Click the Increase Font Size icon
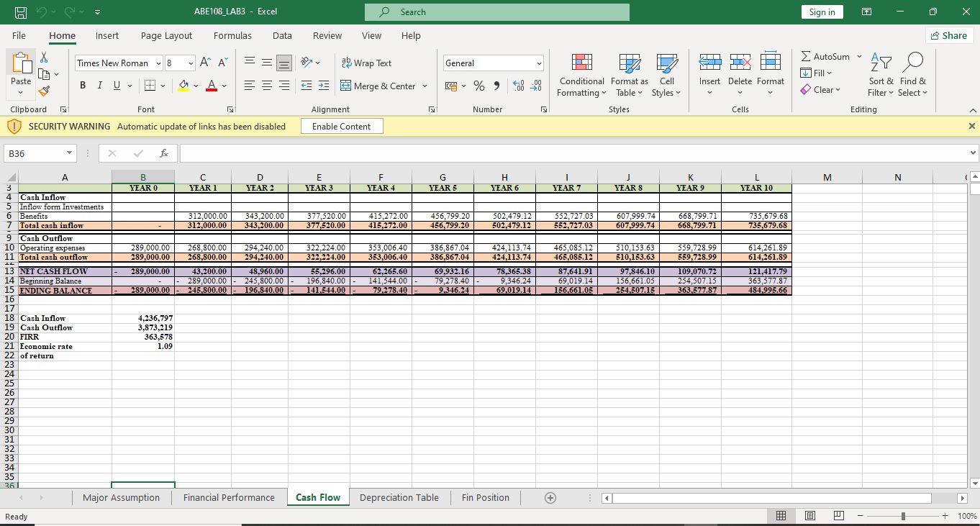The height and width of the screenshot is (526, 980). point(205,63)
